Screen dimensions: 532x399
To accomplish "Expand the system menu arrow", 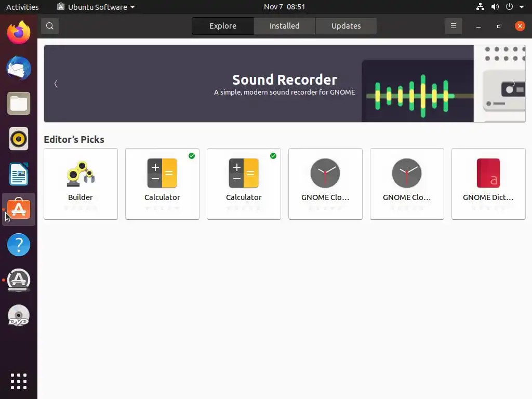I will [522, 7].
